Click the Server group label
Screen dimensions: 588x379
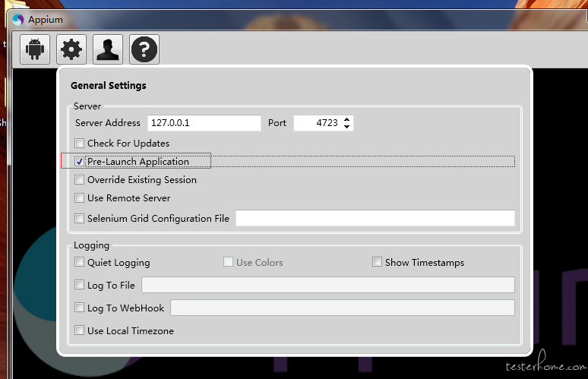coord(87,106)
